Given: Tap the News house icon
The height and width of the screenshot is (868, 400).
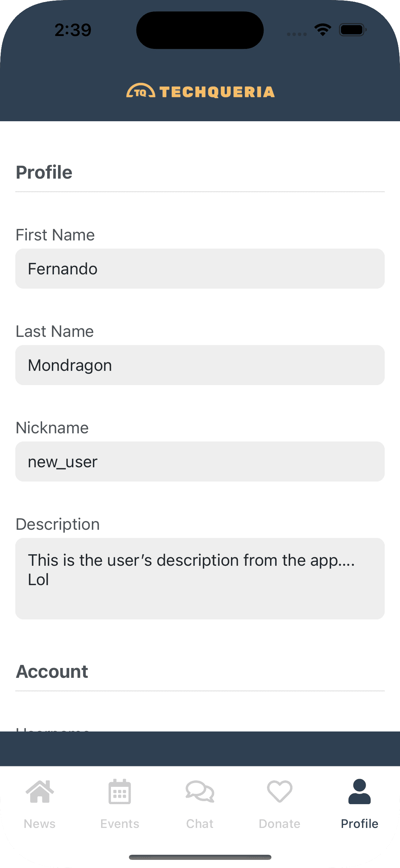Looking at the screenshot, I should tap(40, 792).
